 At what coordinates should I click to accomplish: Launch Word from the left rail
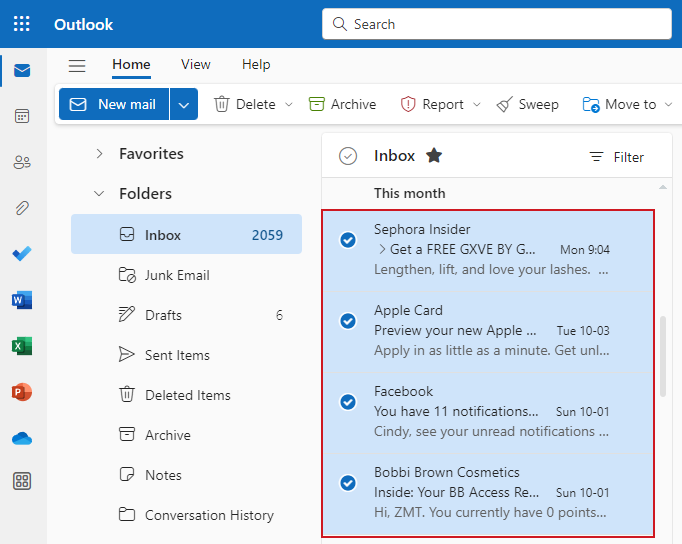(x=22, y=300)
